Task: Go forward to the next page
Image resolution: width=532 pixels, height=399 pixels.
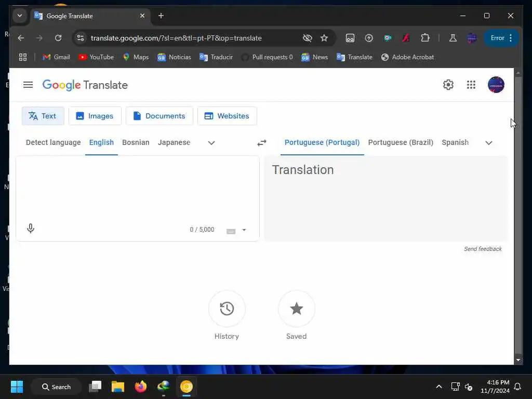Action: (x=39, y=38)
